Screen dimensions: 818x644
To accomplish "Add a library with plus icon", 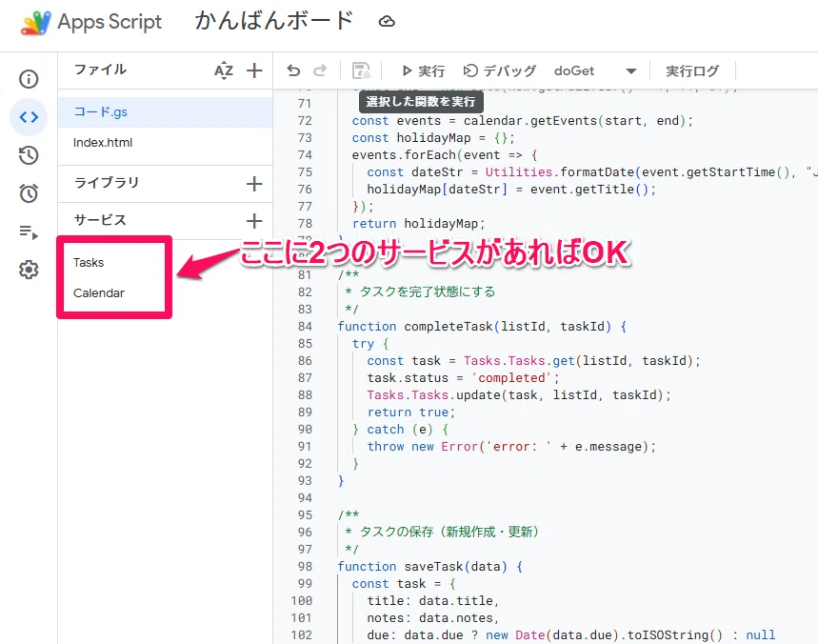I will (254, 183).
